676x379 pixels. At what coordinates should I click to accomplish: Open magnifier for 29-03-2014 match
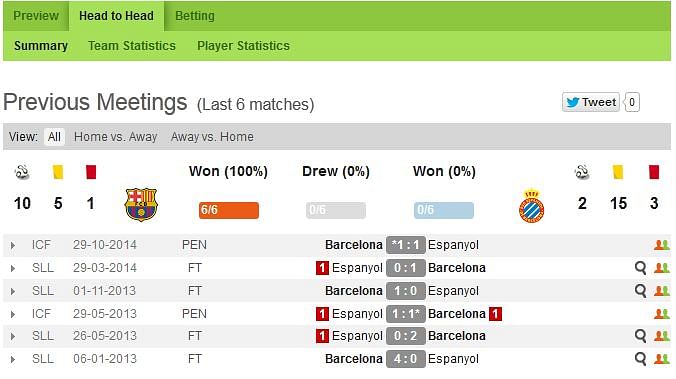640,268
